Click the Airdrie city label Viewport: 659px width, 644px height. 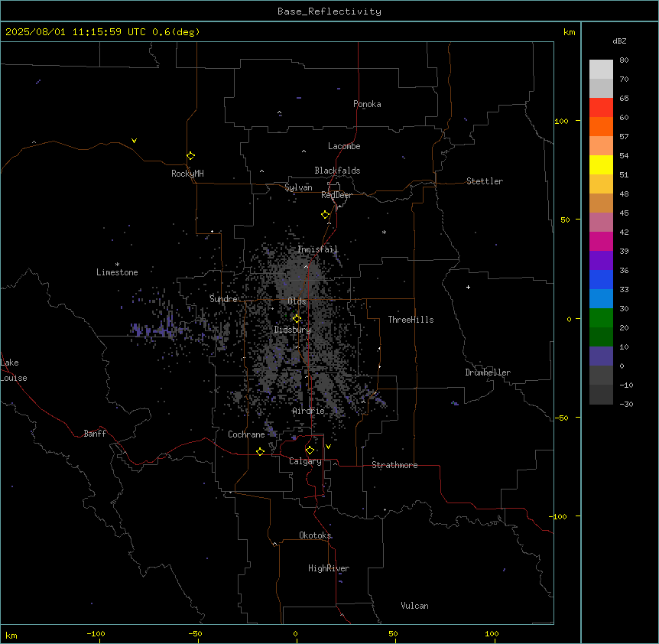click(x=309, y=411)
